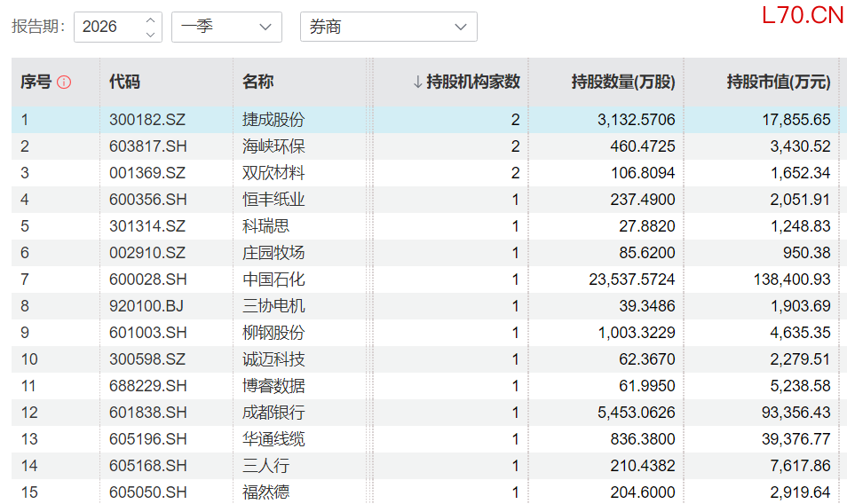This screenshot has height=504, width=847.
Task: Click holding quantity 5,453.0626
Action: coord(637,413)
